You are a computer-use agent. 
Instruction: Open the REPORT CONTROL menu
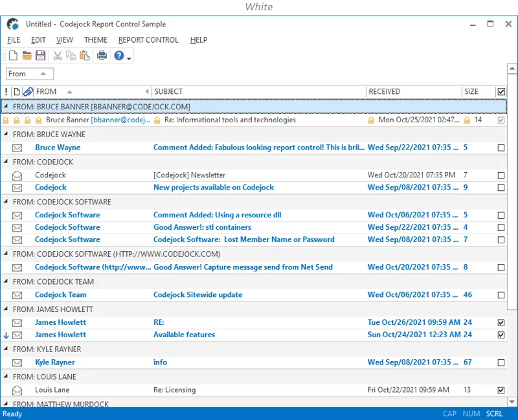pos(148,40)
